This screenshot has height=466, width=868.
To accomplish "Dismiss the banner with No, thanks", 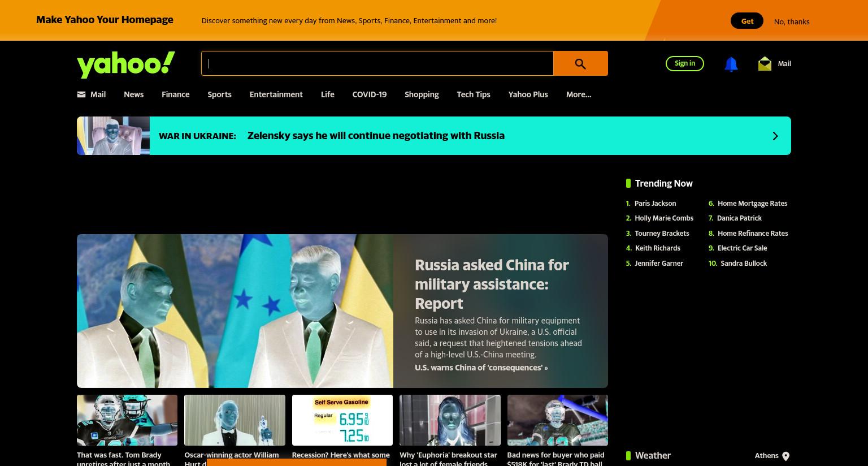I will tap(792, 21).
